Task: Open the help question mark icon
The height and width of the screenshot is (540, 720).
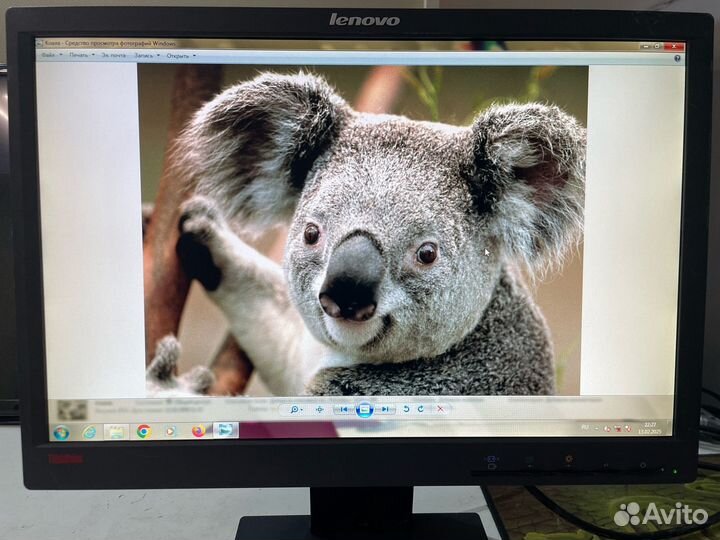Action: [678, 57]
